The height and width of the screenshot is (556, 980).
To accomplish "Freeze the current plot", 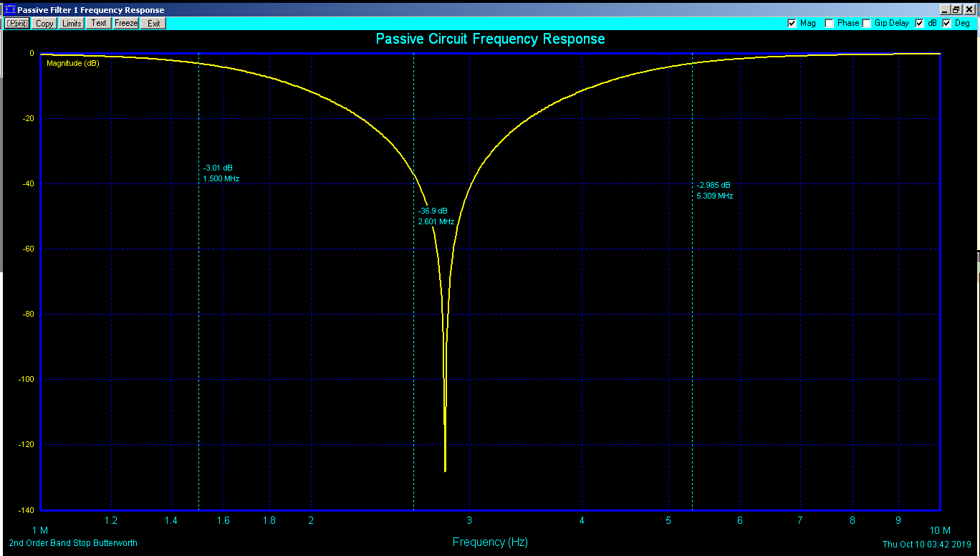I will click(126, 23).
